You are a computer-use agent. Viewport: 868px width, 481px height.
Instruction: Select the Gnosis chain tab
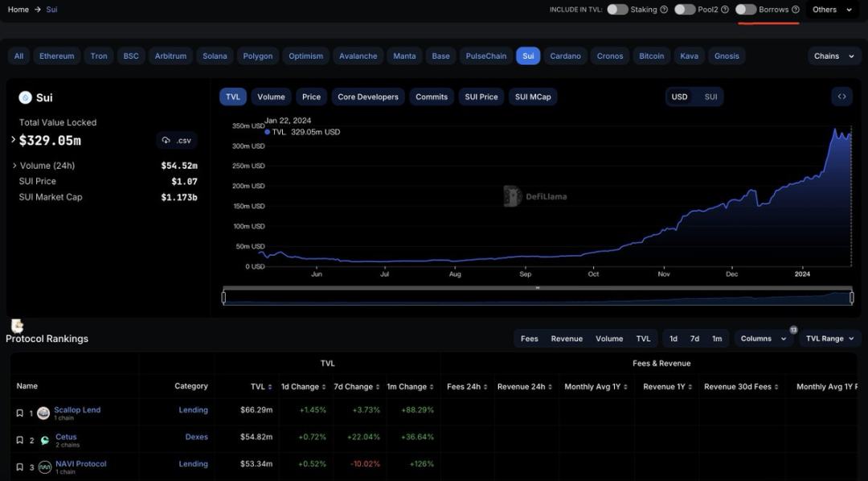pos(727,56)
